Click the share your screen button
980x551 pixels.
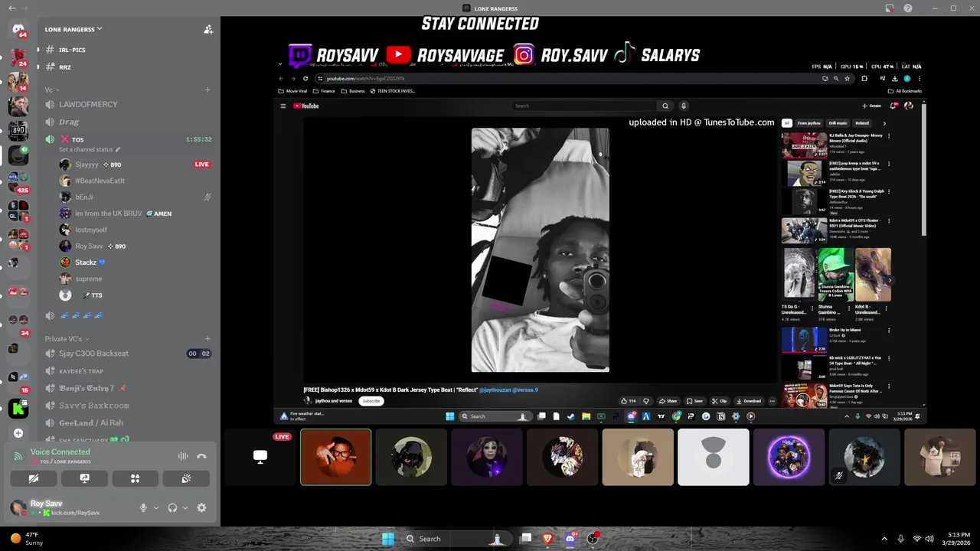coord(84,478)
